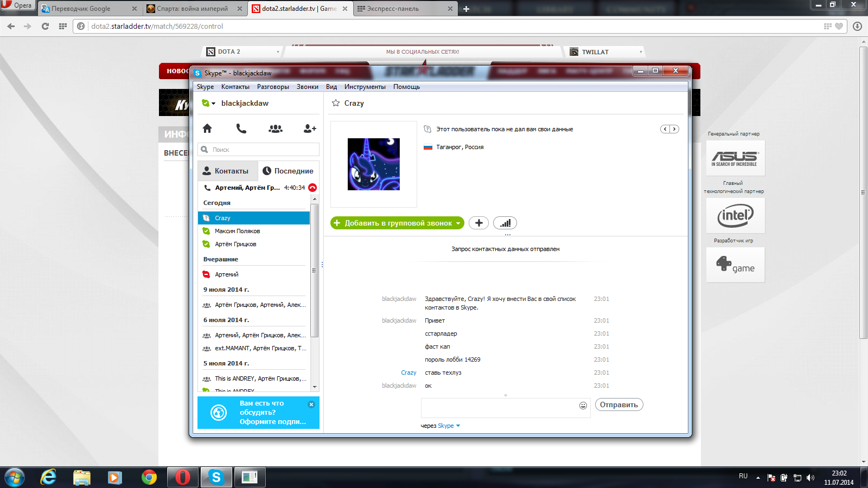
Task: Check call quality info signal-bars button
Action: pyautogui.click(x=505, y=223)
